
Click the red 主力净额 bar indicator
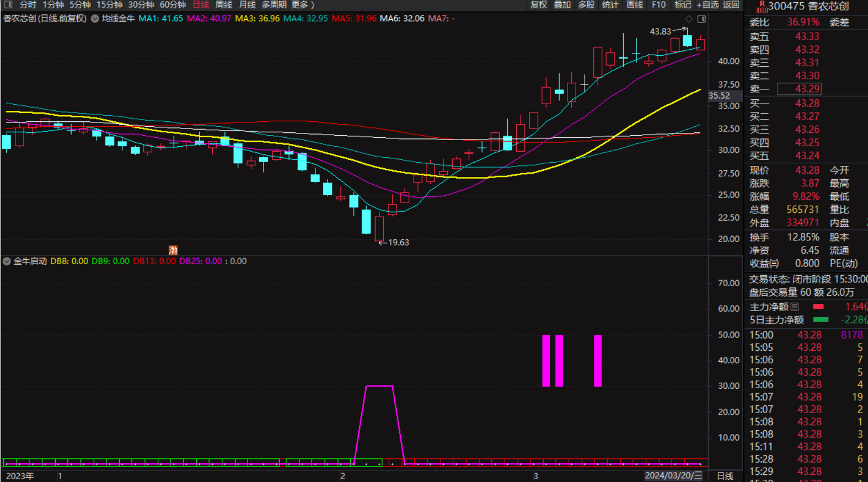pos(818,307)
